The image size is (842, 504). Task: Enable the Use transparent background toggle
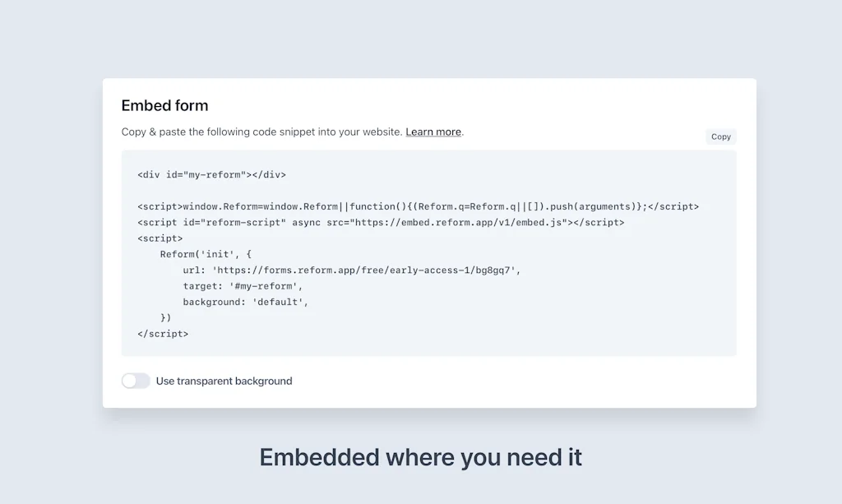tap(136, 381)
